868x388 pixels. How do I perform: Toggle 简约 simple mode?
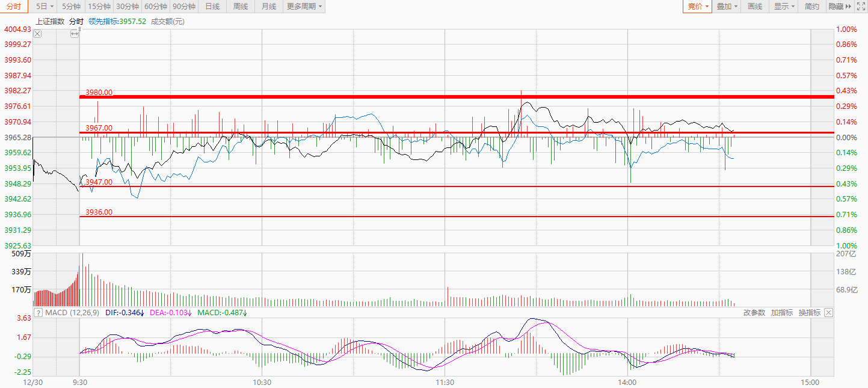coord(811,7)
